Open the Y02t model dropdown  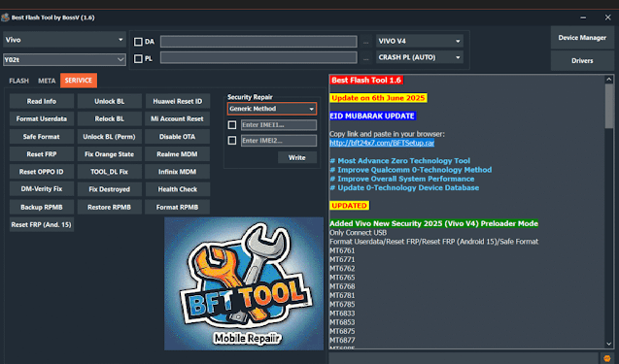[64, 59]
